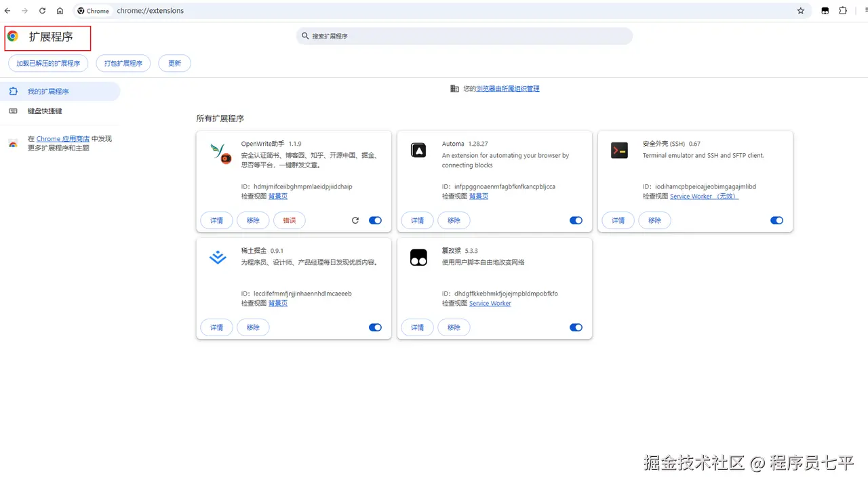The image size is (868, 486).
Task: Reload the OpenWrite助手 extension
Action: 355,220
